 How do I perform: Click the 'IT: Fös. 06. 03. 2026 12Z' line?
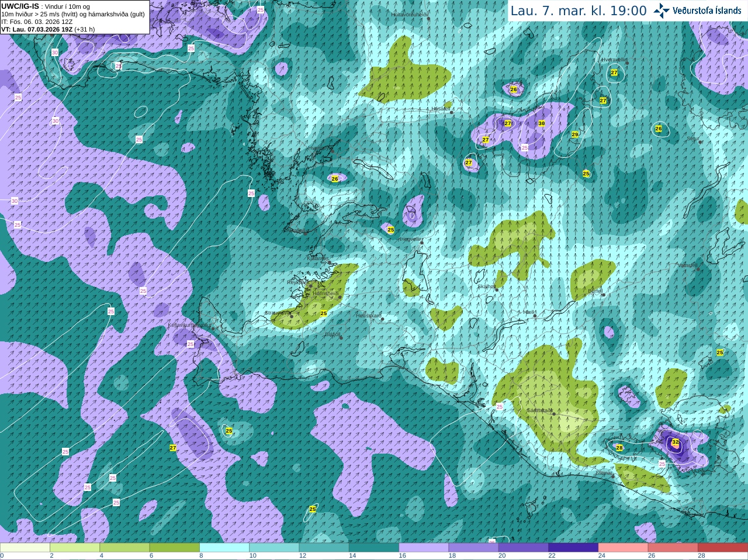37,22
